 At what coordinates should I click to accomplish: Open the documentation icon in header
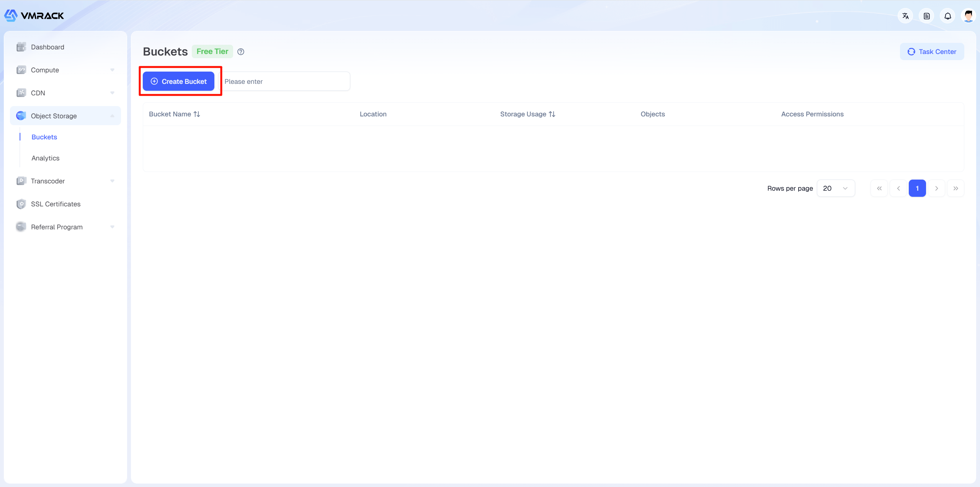926,16
